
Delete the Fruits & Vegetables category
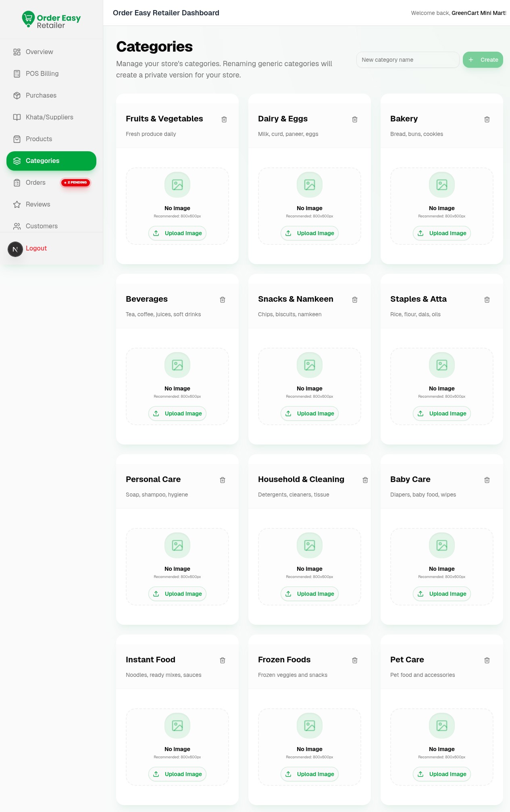tap(224, 119)
